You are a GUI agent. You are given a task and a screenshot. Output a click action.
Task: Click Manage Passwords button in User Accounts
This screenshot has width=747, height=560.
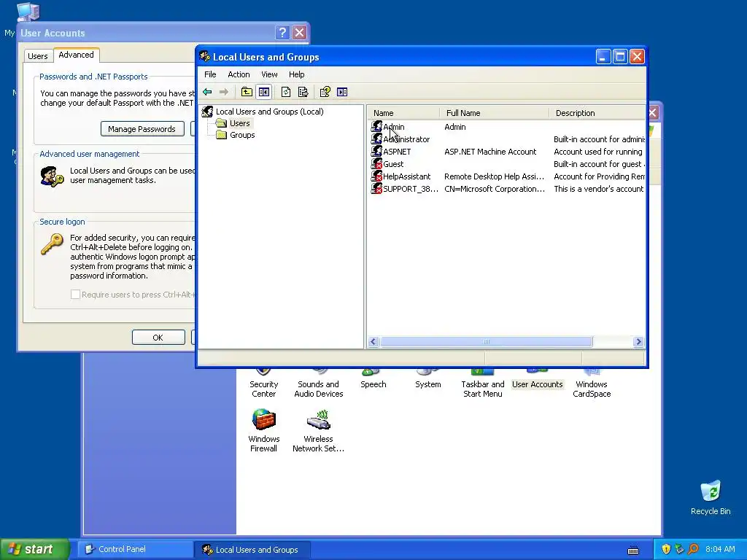point(142,129)
